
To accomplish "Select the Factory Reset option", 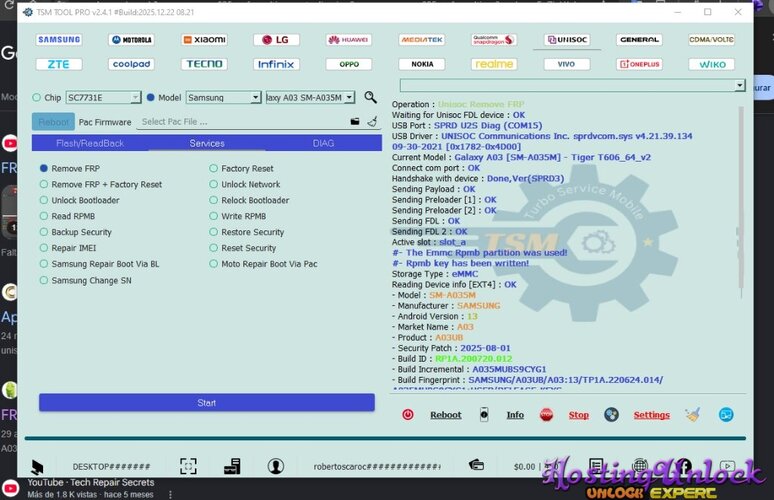I will point(241,168).
